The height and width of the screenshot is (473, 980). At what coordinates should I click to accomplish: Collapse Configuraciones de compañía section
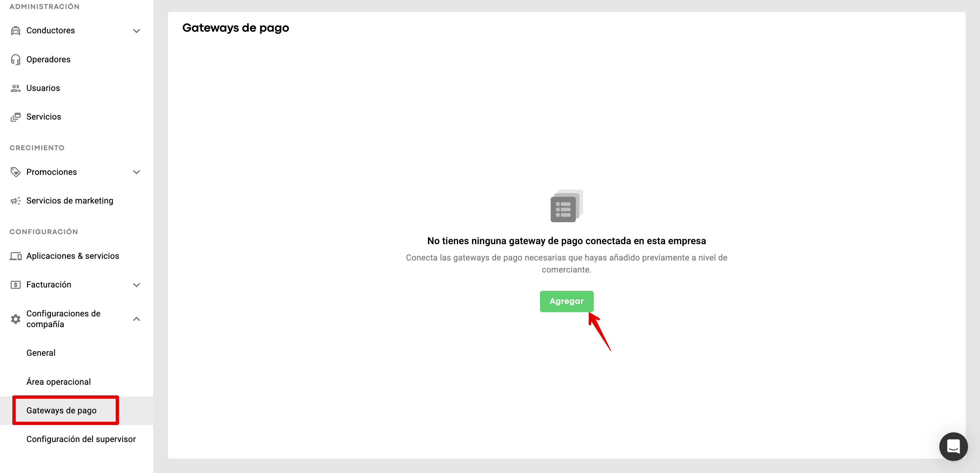coord(137,319)
